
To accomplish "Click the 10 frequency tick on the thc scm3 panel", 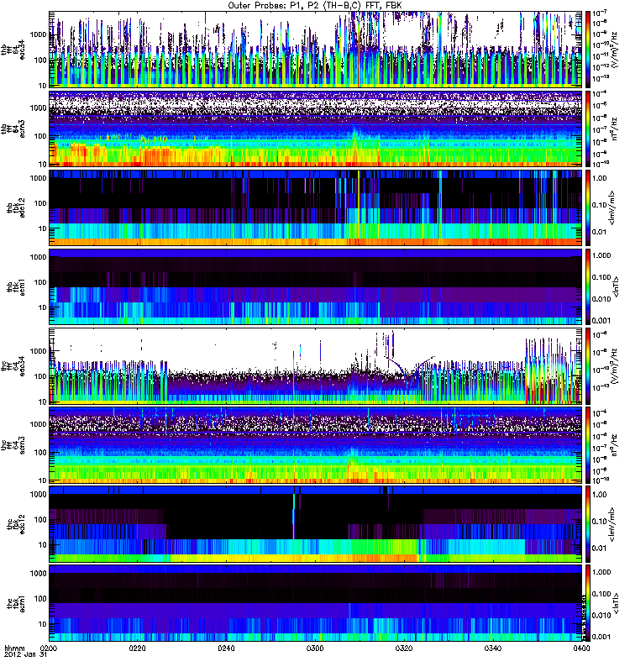I will 42,480.
